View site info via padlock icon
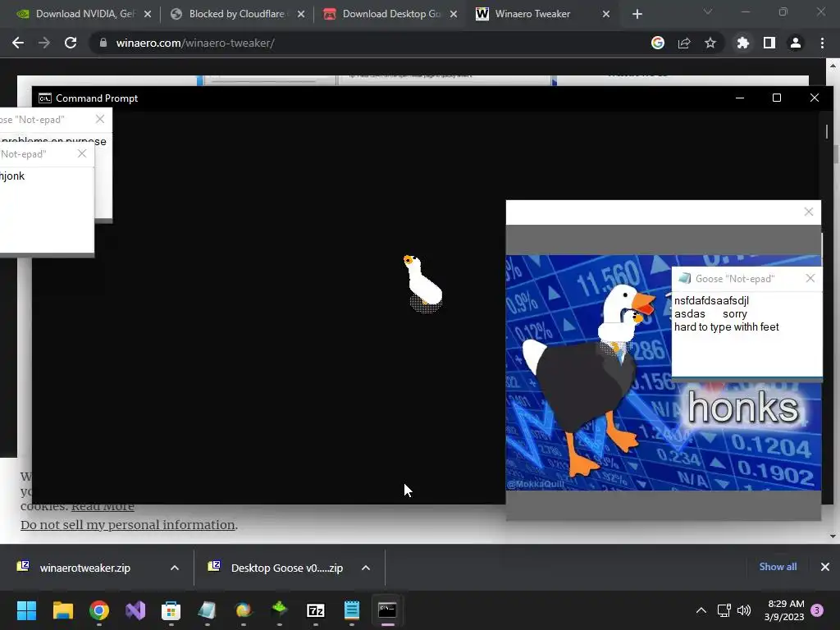The width and height of the screenshot is (840, 630). [103, 43]
